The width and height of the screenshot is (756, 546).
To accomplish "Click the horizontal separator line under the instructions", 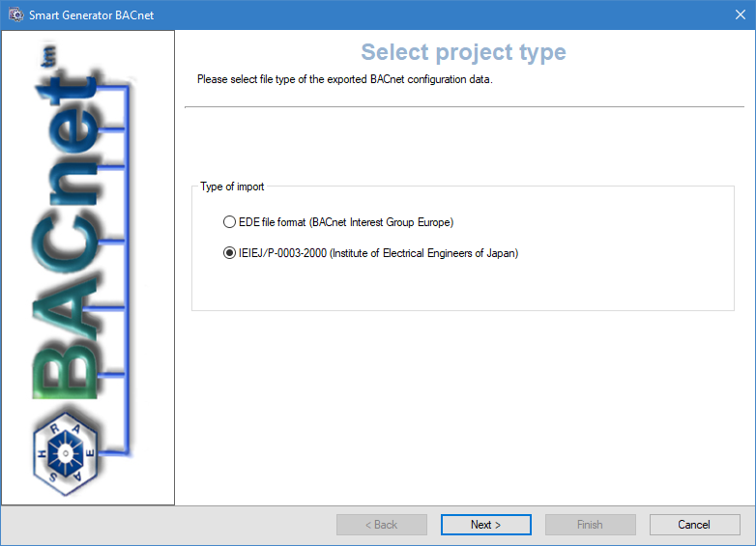I will 464,106.
